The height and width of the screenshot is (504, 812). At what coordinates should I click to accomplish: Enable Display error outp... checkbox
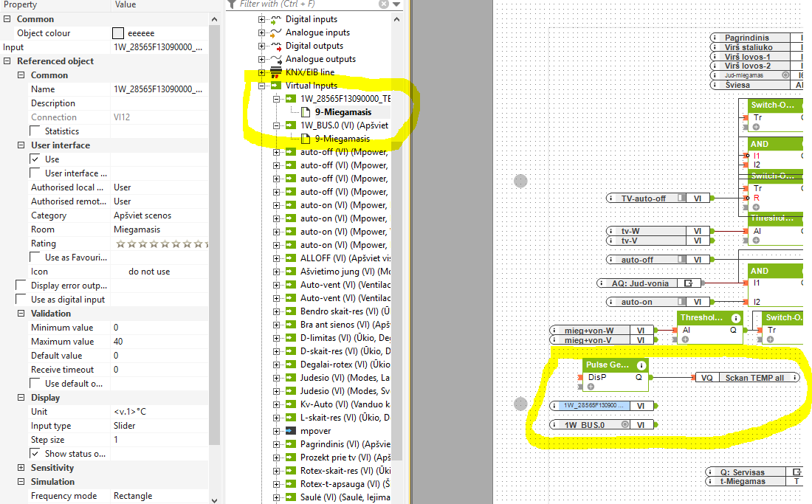(x=21, y=285)
